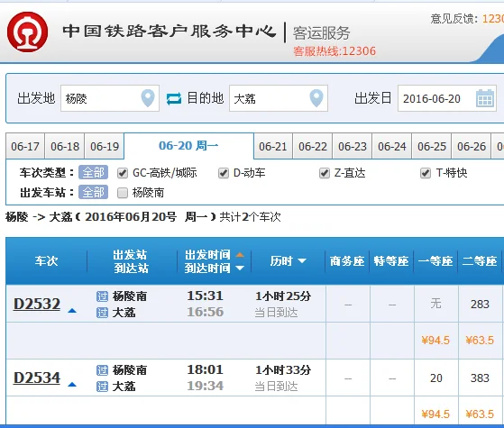Open the calendar date picker icon

[x=485, y=98]
